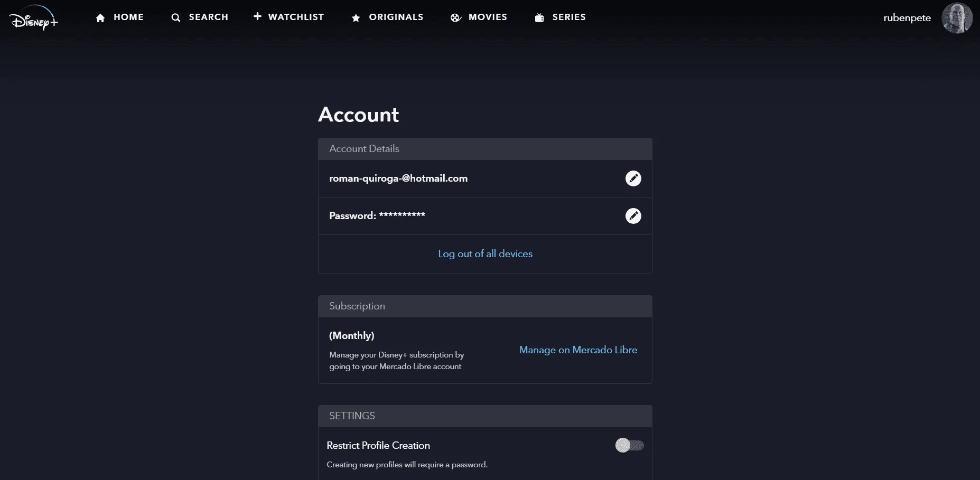Click the Series TV icon

click(x=539, y=18)
